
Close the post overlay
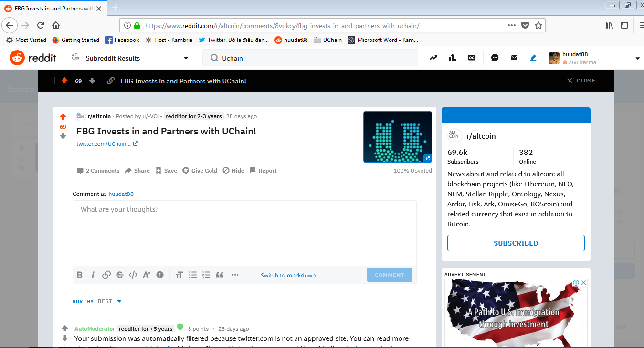pyautogui.click(x=581, y=81)
